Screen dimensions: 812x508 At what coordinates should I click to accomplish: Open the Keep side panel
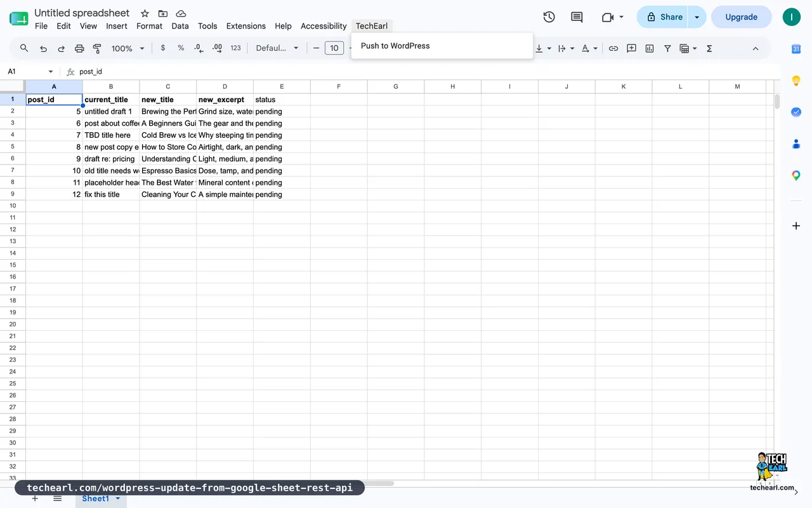pos(796,81)
